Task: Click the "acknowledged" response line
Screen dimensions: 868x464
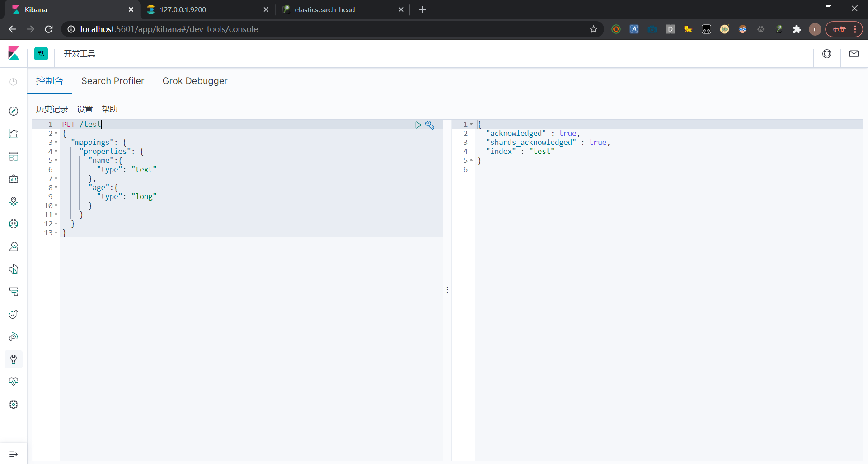Action: tap(533, 134)
